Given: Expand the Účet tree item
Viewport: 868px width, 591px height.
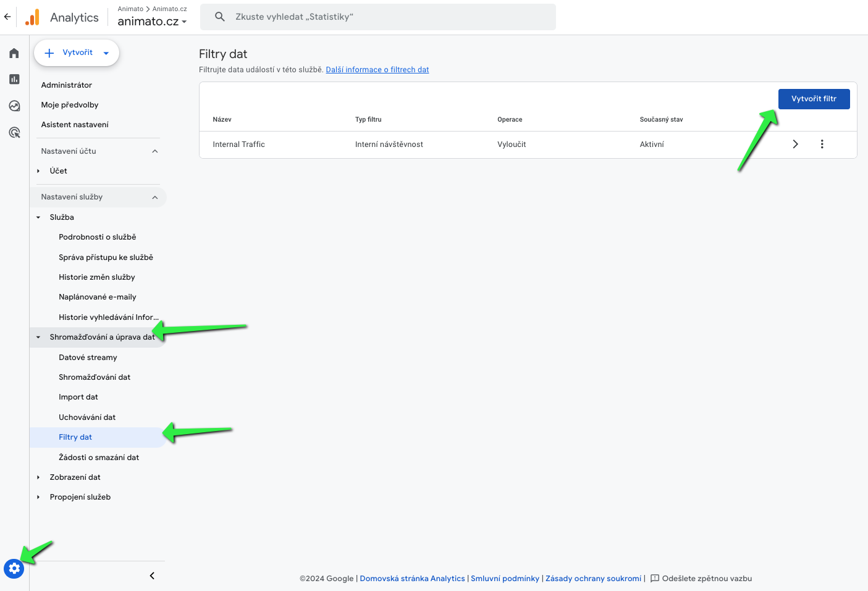Looking at the screenshot, I should pos(38,171).
